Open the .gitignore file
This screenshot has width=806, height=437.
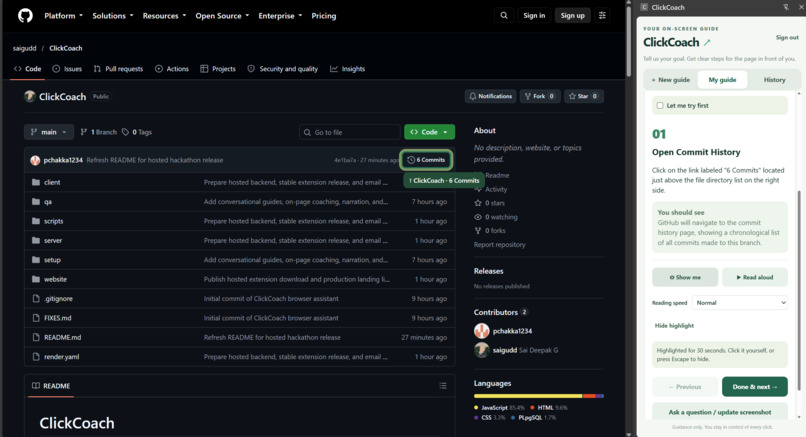[x=58, y=299]
